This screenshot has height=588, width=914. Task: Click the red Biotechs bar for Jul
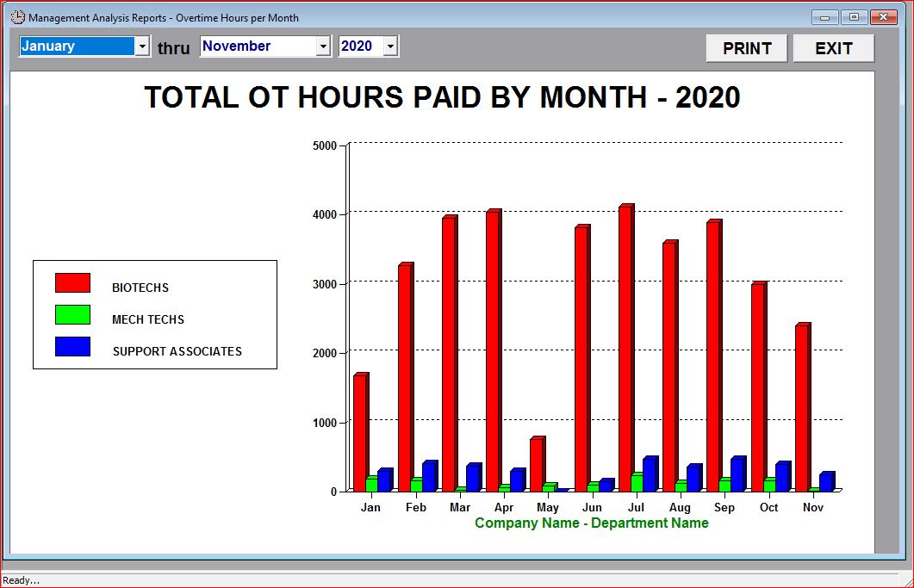[x=625, y=349]
